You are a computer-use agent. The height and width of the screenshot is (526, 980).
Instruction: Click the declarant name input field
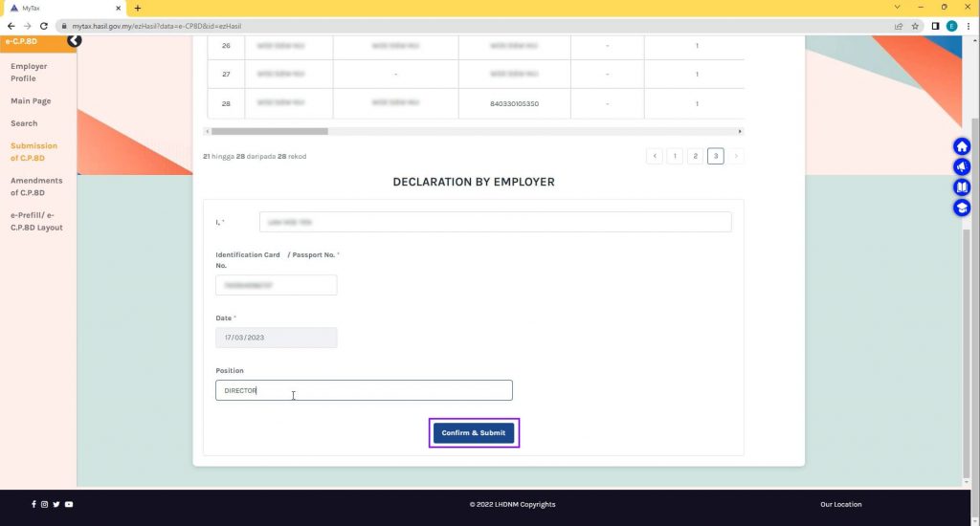click(x=495, y=222)
